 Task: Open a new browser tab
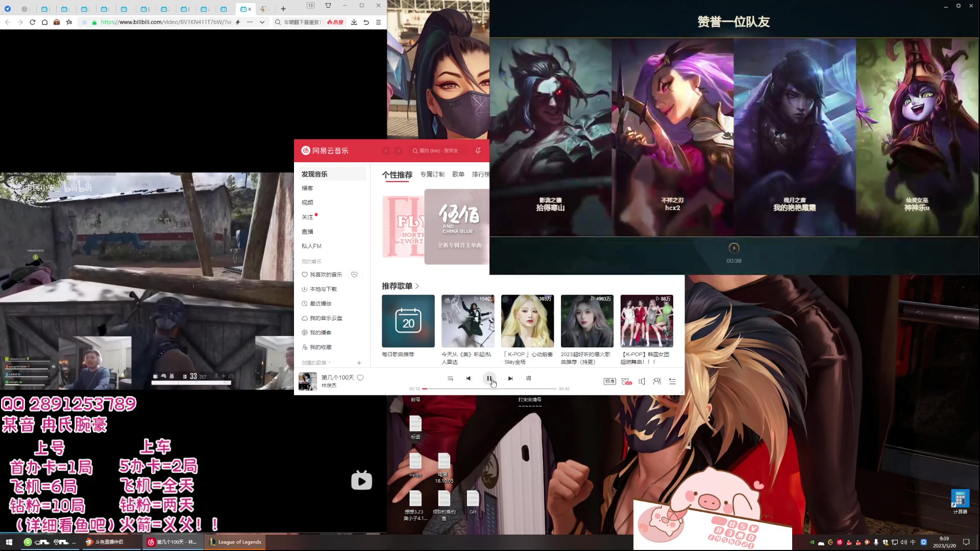click(283, 9)
